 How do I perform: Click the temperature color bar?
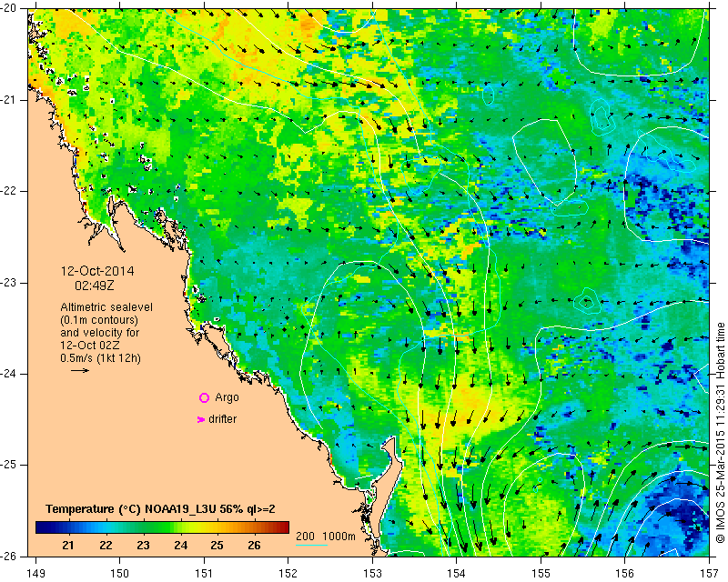(162, 527)
